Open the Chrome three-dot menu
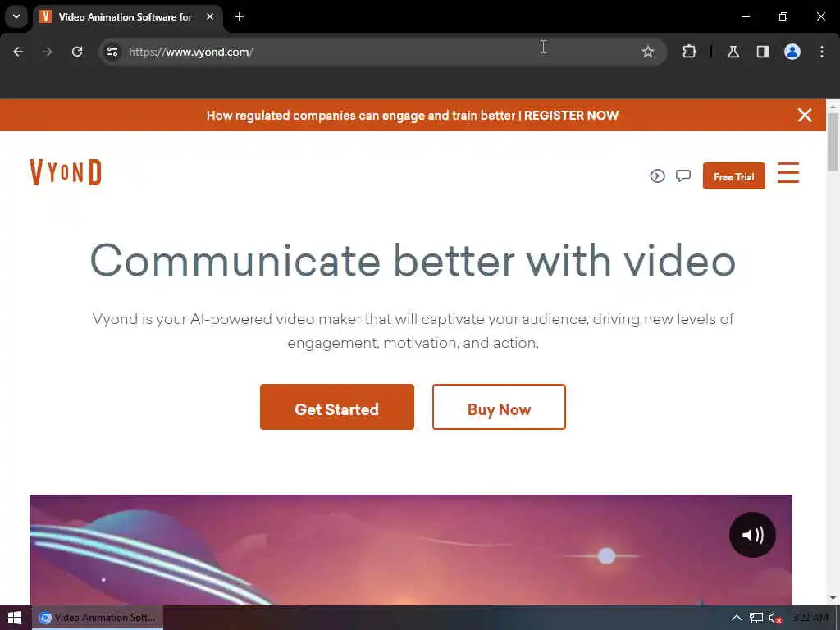Viewport: 840px width, 630px height. [x=822, y=52]
